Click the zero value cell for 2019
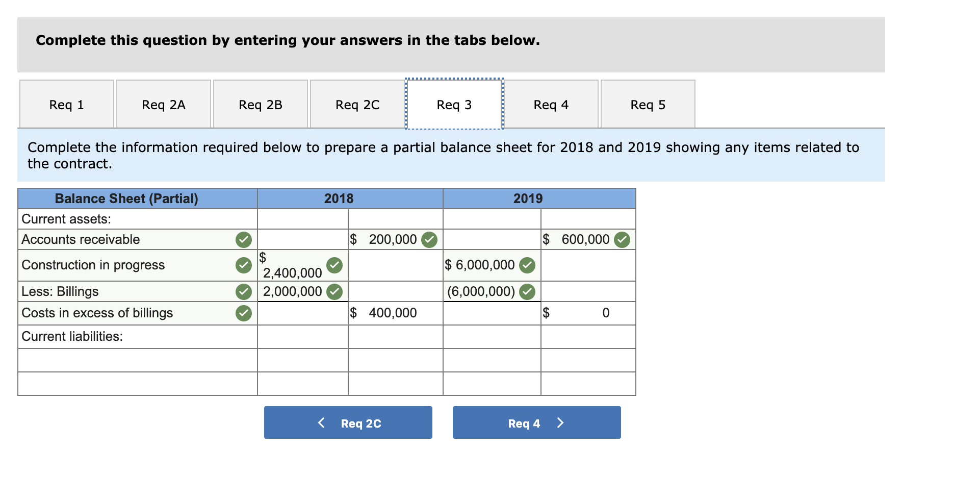The image size is (980, 500). coord(587,313)
